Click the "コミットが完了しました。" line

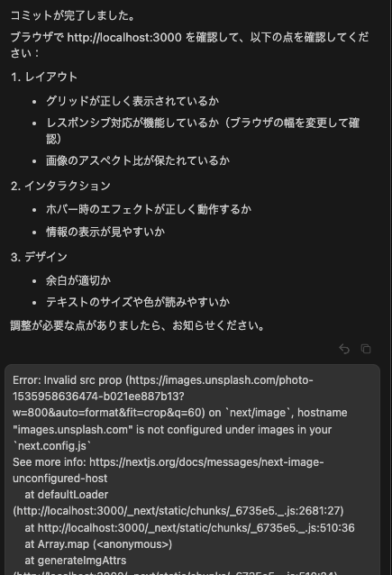73,15
